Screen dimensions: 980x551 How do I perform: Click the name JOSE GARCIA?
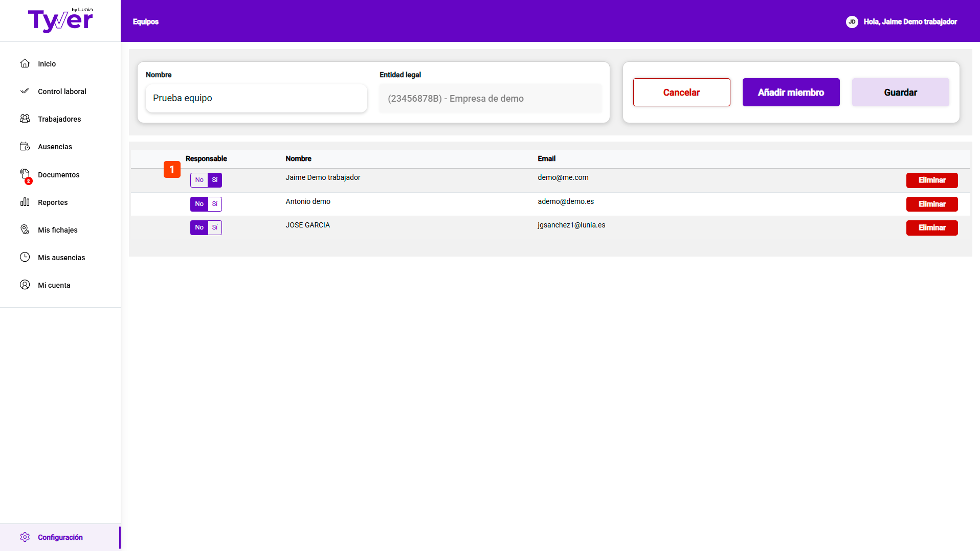[x=307, y=225]
